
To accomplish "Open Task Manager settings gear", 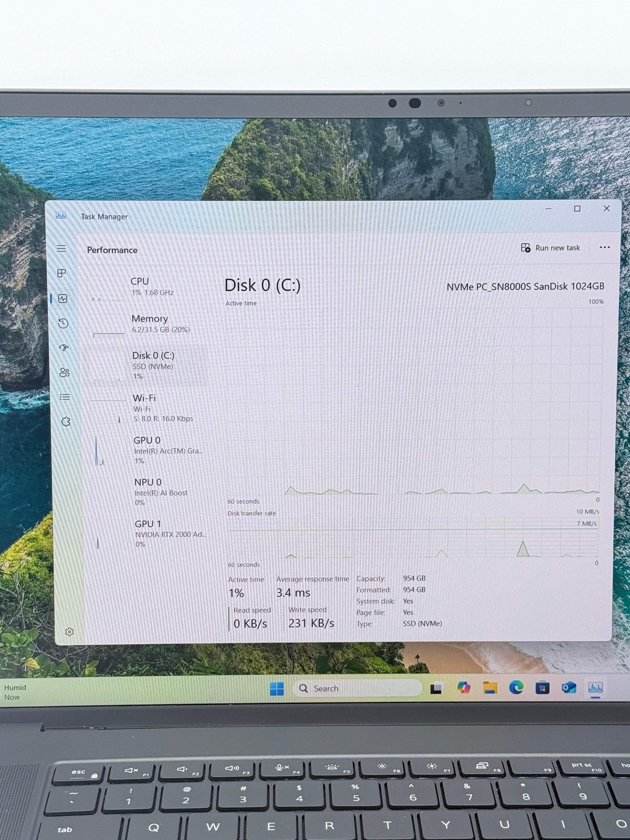I will pyautogui.click(x=69, y=632).
